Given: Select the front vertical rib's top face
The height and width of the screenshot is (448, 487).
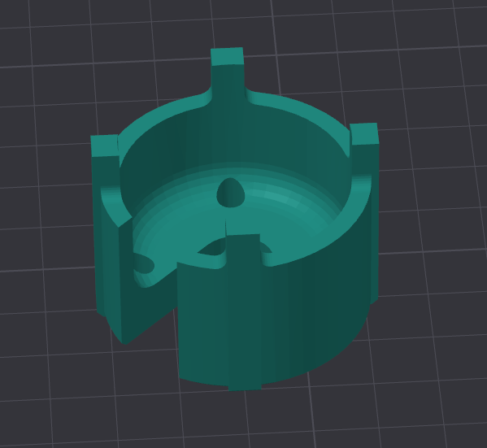Looking at the screenshot, I should tap(243, 238).
